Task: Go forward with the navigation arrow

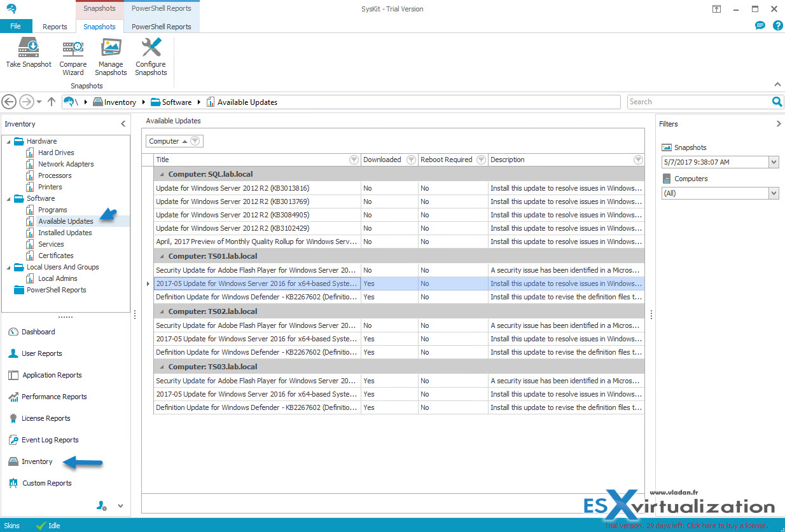Action: (x=26, y=102)
